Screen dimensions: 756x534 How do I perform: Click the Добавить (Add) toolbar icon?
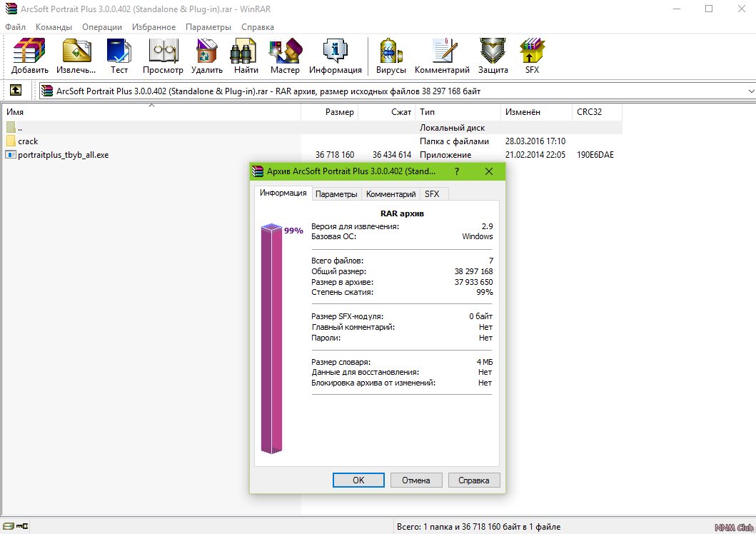pyautogui.click(x=30, y=56)
